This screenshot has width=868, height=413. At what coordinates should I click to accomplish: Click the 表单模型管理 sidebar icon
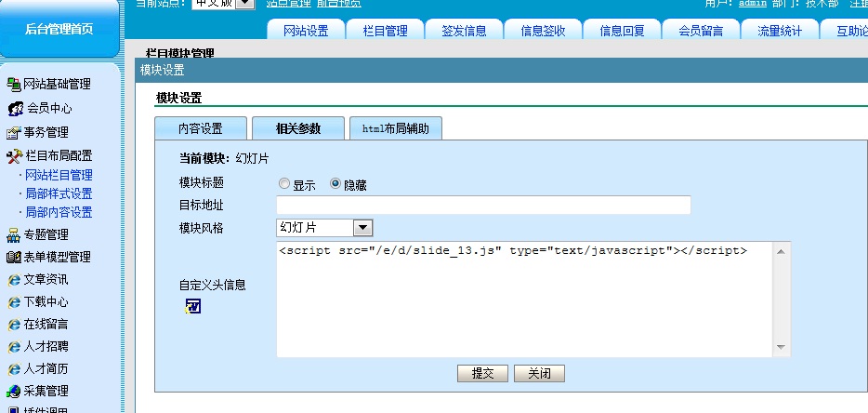pos(14,258)
